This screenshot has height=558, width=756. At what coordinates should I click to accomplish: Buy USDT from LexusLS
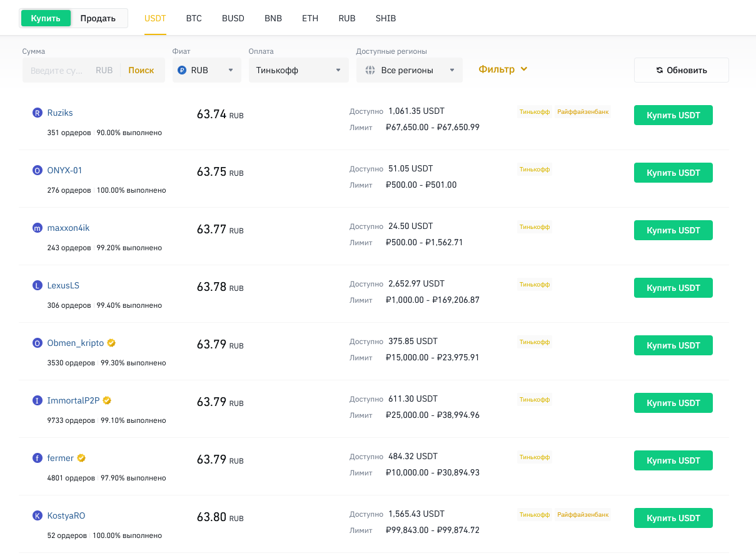pos(673,288)
